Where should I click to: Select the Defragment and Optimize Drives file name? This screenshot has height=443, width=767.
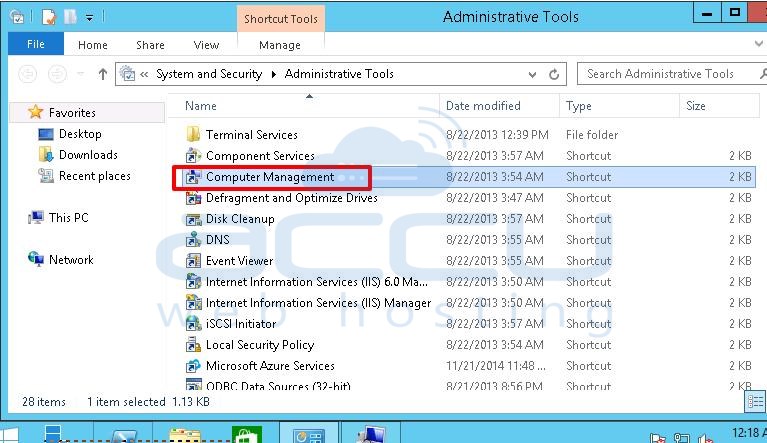point(292,198)
